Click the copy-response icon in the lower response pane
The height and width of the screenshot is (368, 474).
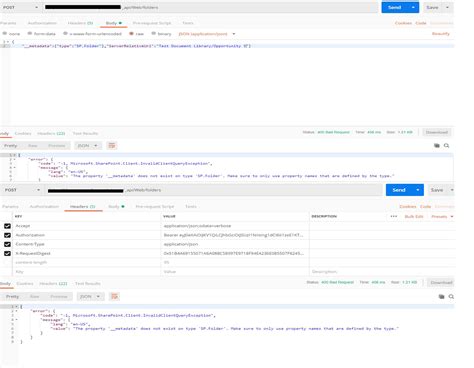(x=441, y=296)
